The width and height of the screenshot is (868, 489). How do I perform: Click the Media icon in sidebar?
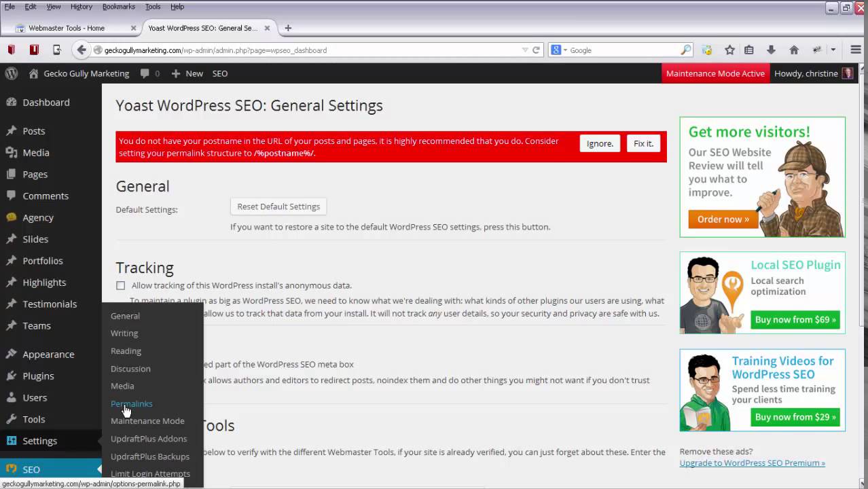[x=11, y=152]
